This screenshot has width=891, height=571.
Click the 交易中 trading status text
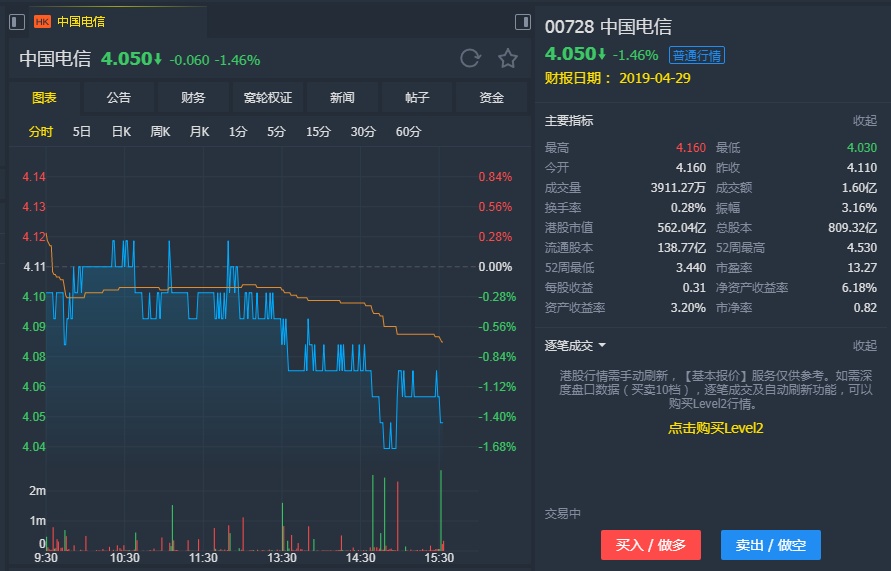tap(563, 514)
